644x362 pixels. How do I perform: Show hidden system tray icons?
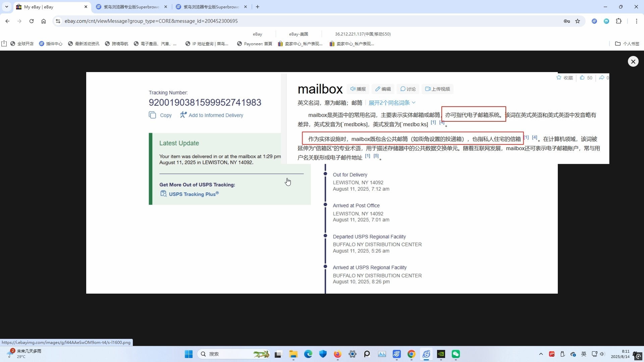pos(541,354)
